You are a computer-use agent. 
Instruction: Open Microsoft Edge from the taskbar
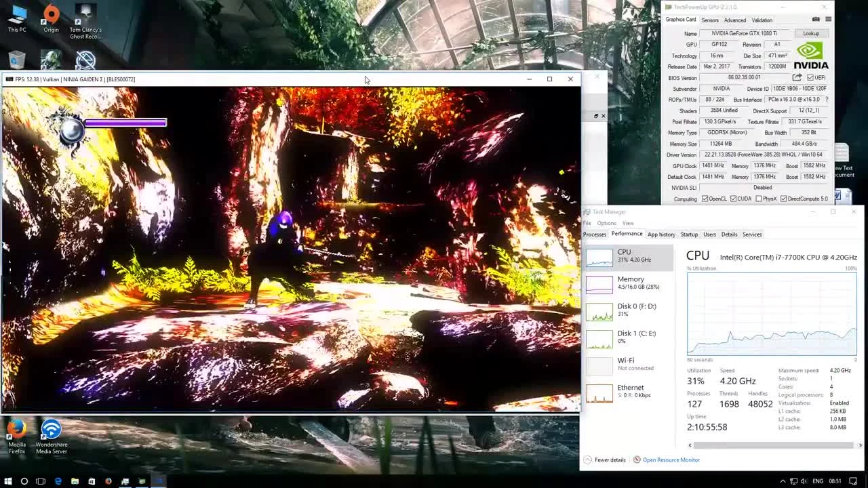click(x=58, y=480)
